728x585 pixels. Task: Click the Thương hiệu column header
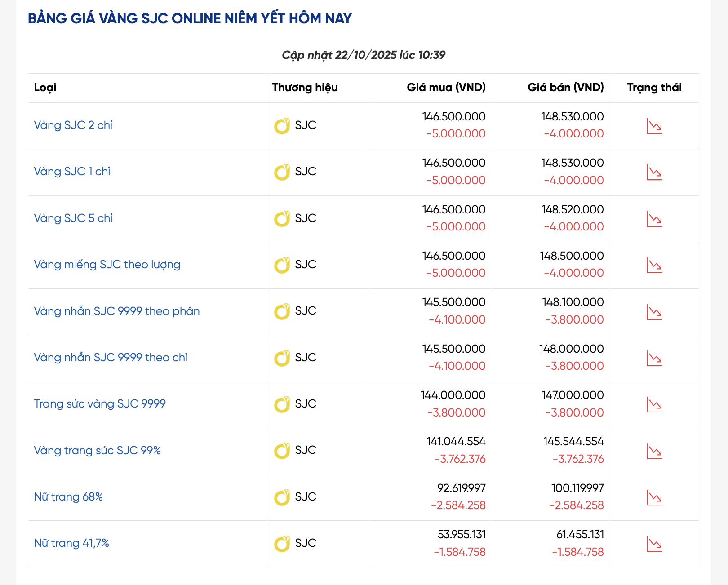coord(305,88)
